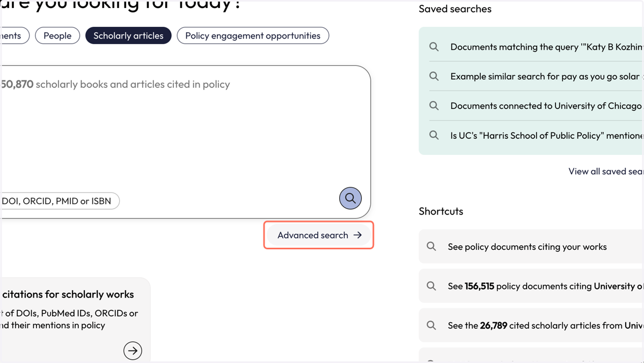Click the Saved searches heading

(x=455, y=9)
